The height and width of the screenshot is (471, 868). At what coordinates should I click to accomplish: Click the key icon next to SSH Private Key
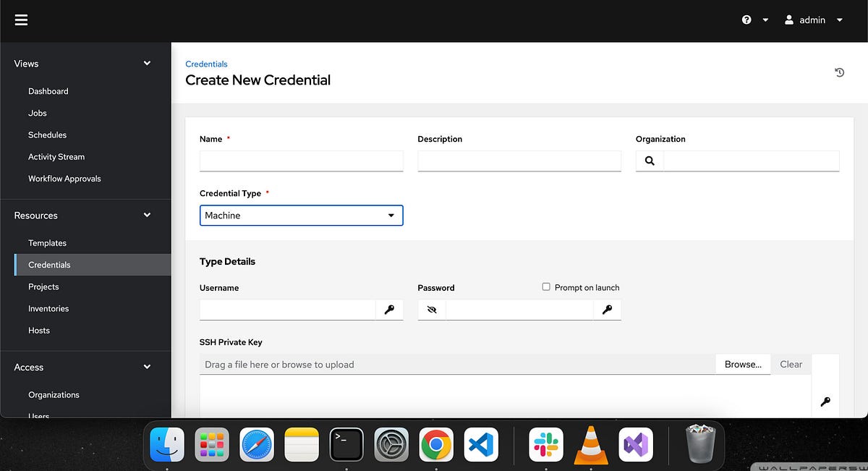(825, 402)
